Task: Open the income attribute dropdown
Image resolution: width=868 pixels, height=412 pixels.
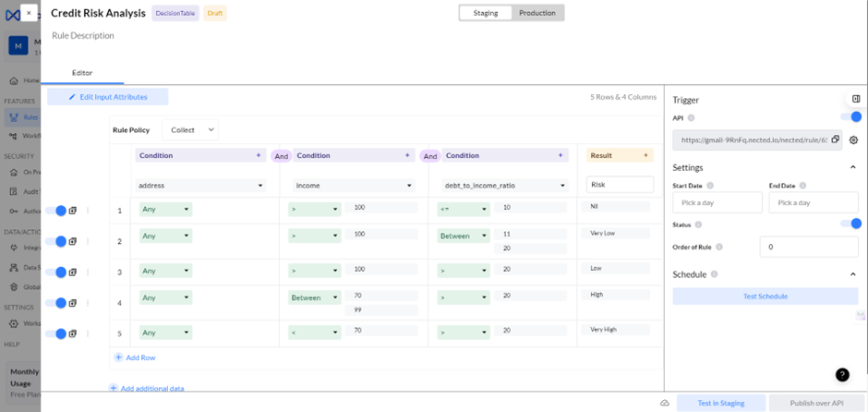Action: tap(355, 186)
